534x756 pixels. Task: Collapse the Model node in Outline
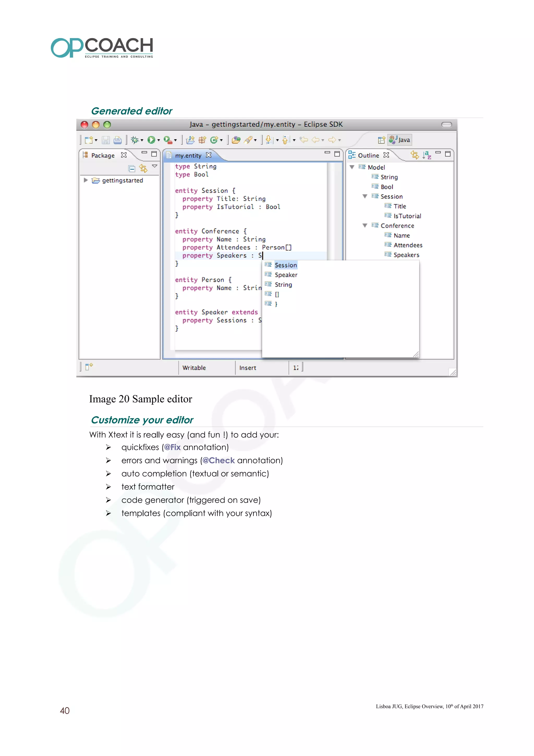point(352,167)
